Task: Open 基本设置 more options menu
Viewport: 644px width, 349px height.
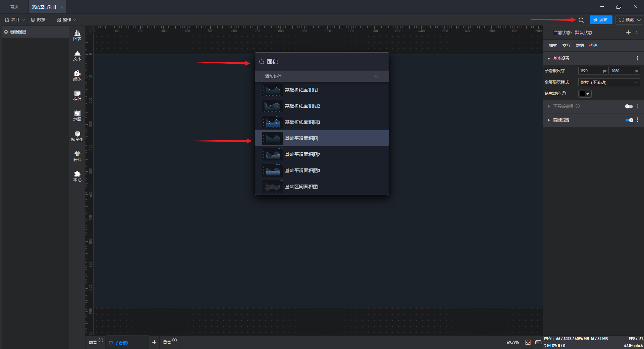Action: point(638,58)
